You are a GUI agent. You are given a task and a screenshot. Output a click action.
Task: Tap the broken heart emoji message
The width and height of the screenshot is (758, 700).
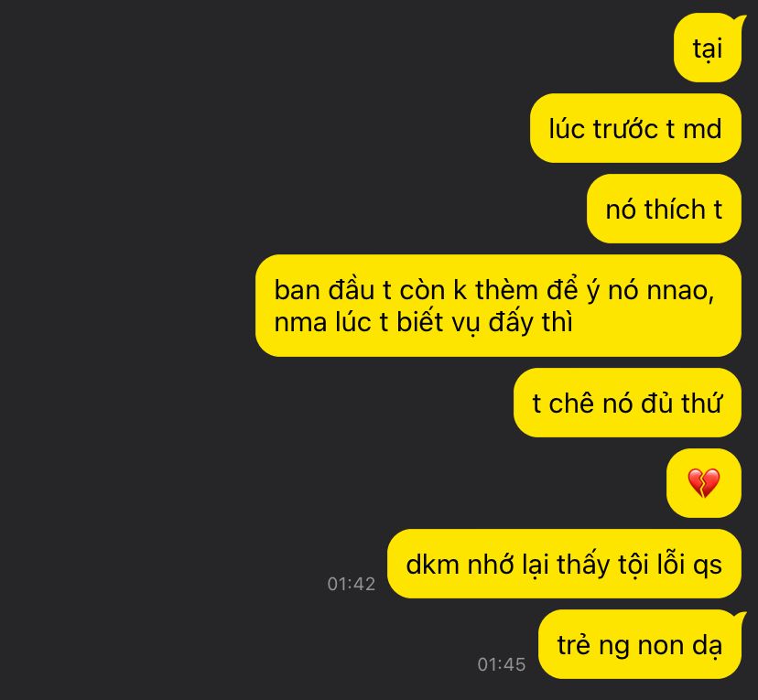703,483
